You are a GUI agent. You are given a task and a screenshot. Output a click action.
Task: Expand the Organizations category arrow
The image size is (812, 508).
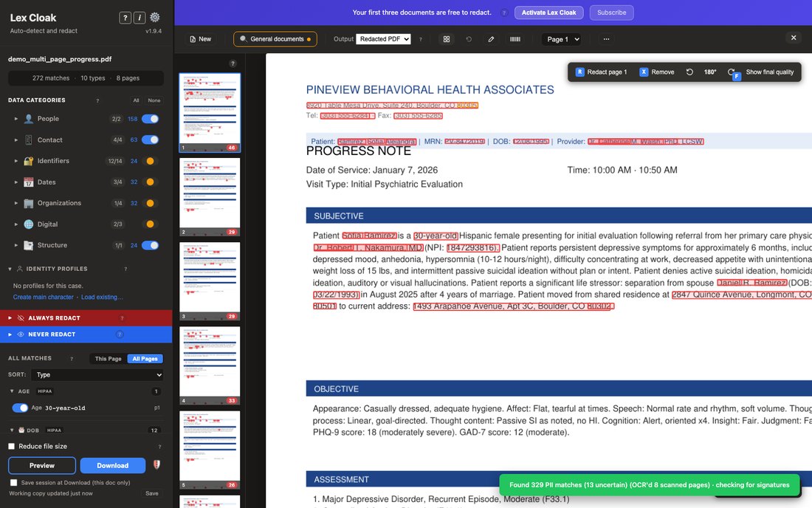click(16, 203)
